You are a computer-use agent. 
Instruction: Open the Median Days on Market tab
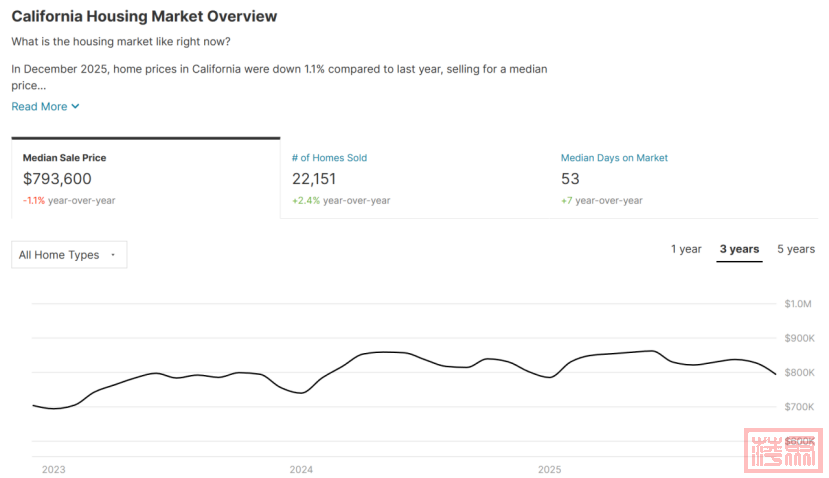pyautogui.click(x=614, y=158)
